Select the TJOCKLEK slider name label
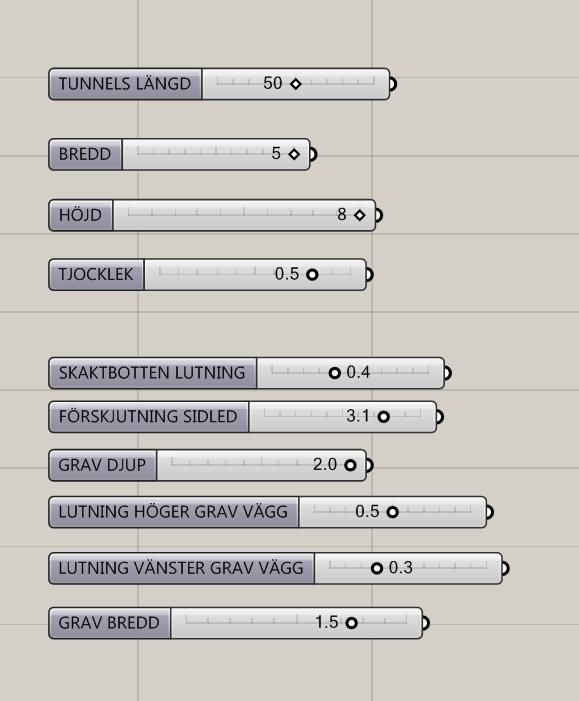Screen dimensions: 579x701 pos(96,274)
